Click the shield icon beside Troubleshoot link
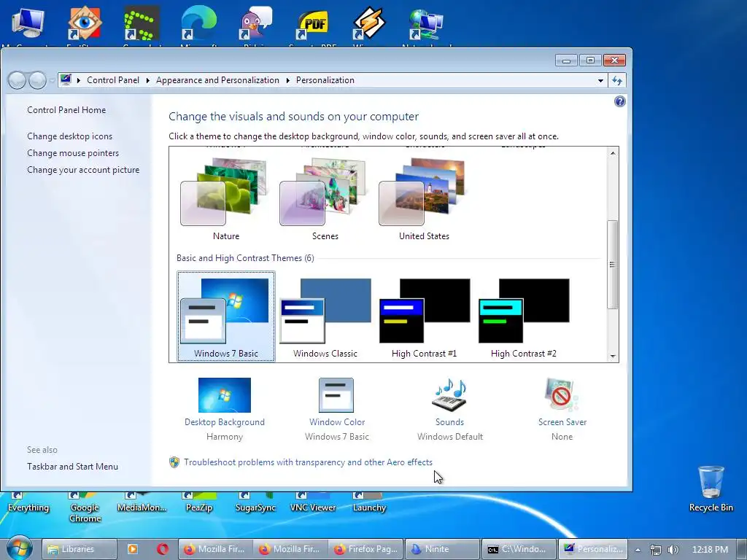 tap(174, 462)
